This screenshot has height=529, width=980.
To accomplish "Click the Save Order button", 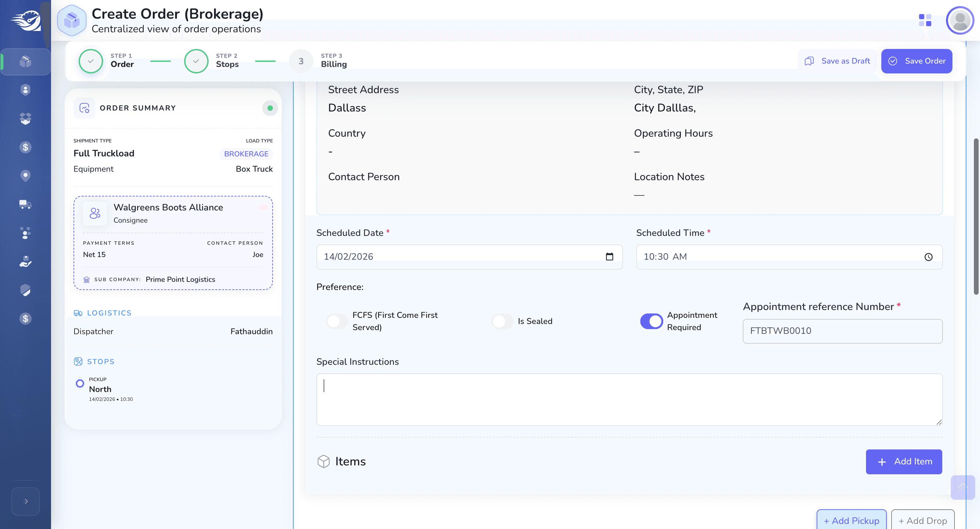I will click(x=916, y=61).
